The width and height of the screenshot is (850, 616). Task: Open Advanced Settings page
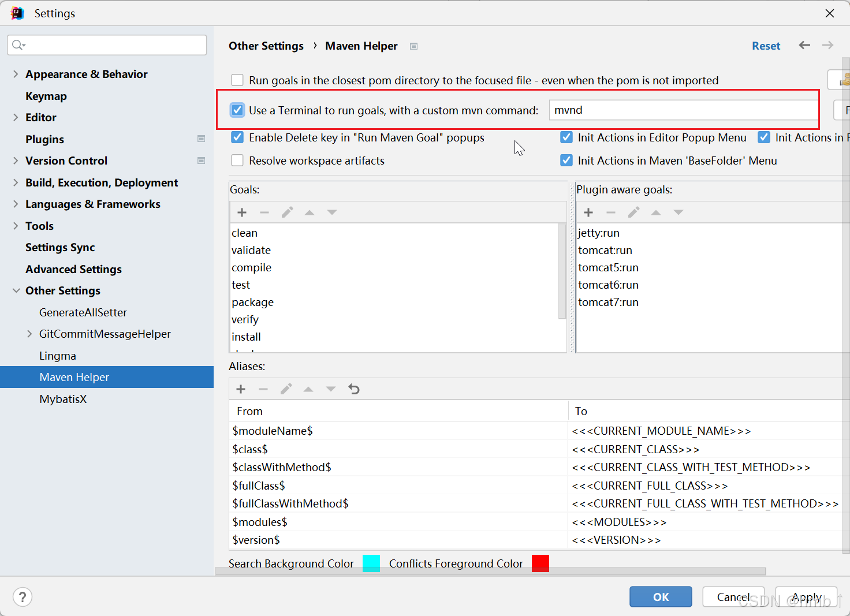coord(73,269)
